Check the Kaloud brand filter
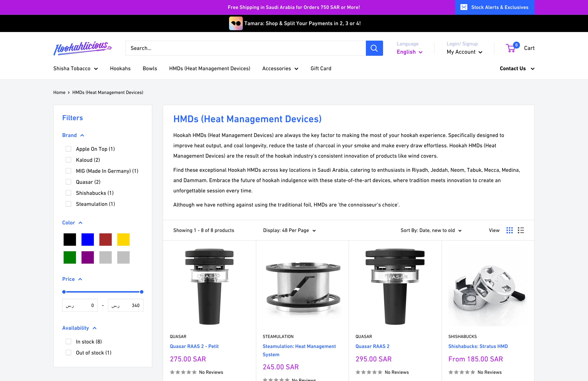The image size is (588, 381). click(68, 160)
